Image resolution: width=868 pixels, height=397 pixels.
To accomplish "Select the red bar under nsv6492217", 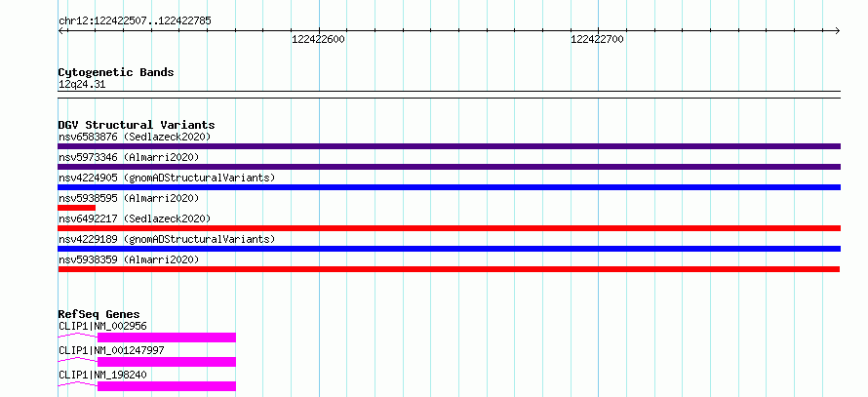I will click(x=449, y=228).
